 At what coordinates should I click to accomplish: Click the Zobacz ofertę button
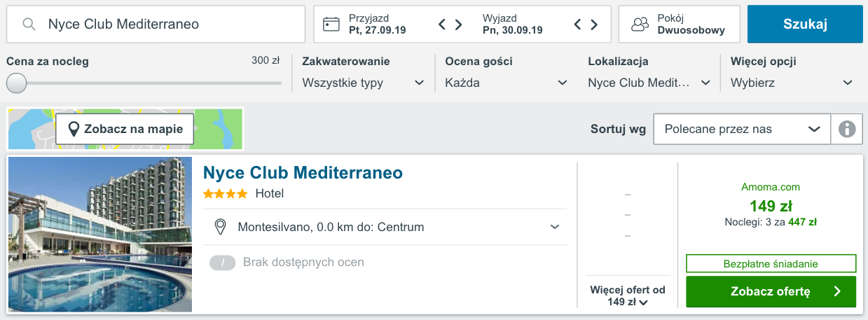tap(771, 291)
